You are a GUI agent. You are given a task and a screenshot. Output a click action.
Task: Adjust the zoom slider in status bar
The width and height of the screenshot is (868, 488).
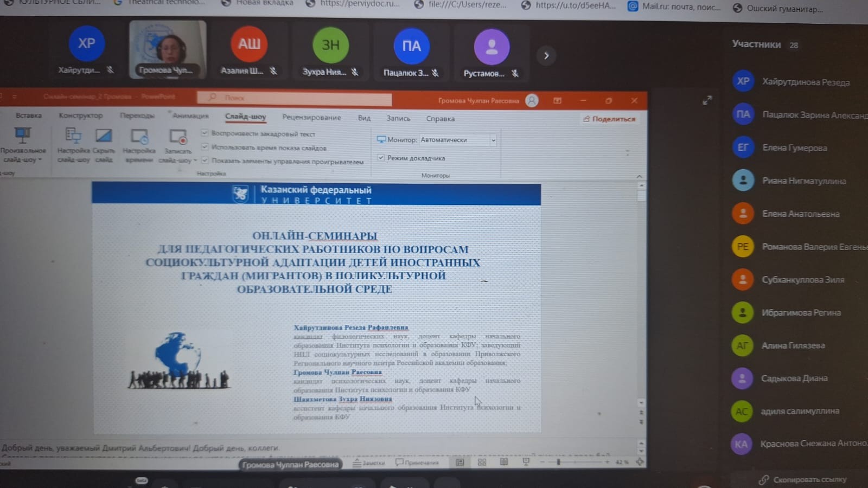coord(559,462)
